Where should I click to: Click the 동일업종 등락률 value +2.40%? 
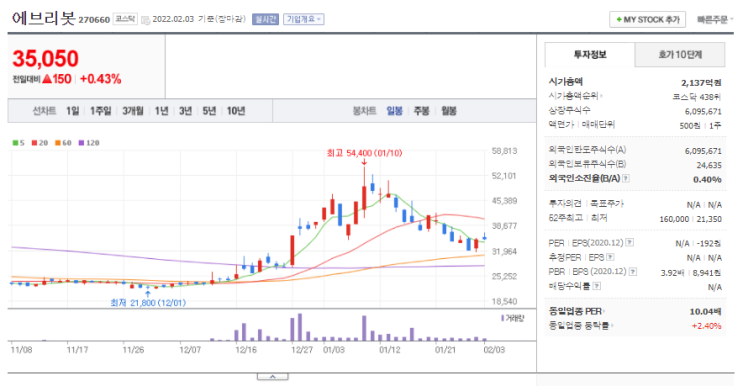tap(707, 326)
